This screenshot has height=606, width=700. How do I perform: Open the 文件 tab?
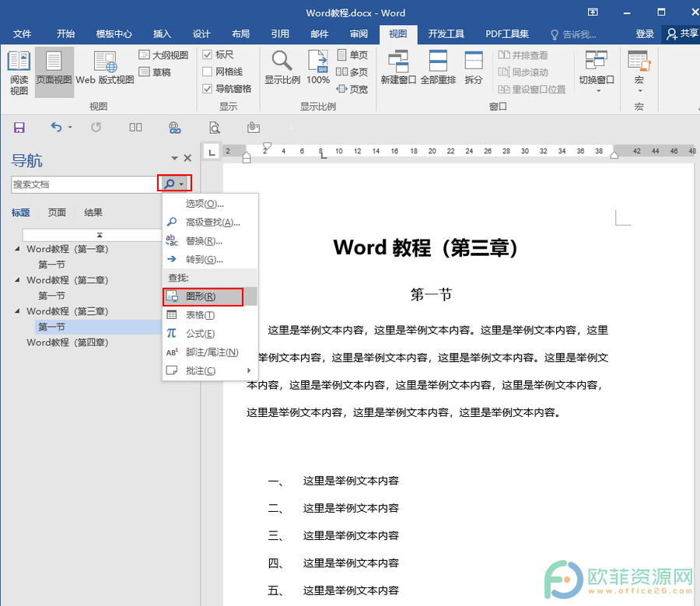22,34
